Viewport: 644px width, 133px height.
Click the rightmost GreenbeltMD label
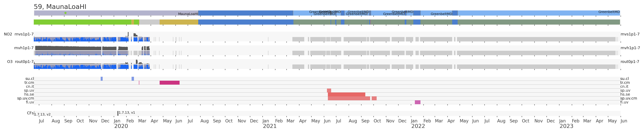pos(609,12)
